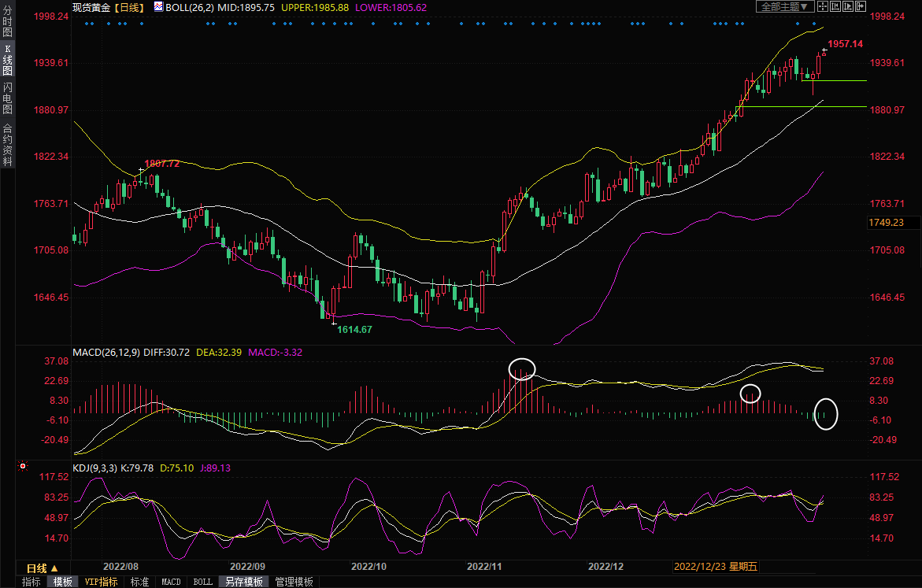Viewport: 922px width, 588px height.
Task: Click the 1957.14 high price marker
Action: [846, 44]
